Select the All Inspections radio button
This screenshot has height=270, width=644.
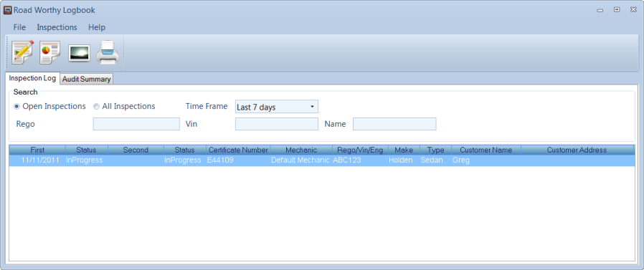coord(96,107)
